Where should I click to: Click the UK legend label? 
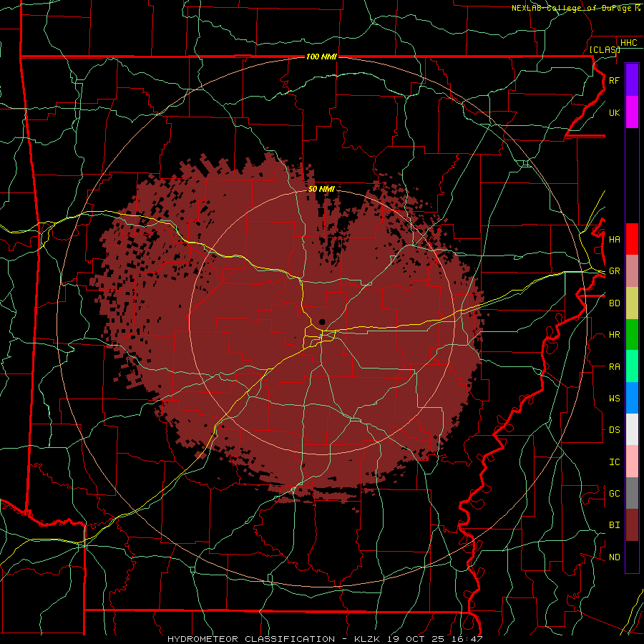pyautogui.click(x=614, y=112)
